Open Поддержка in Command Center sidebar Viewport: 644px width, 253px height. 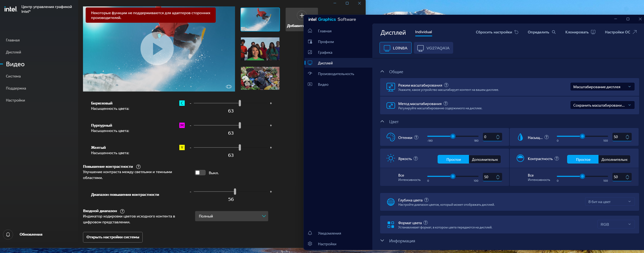pyautogui.click(x=16, y=88)
